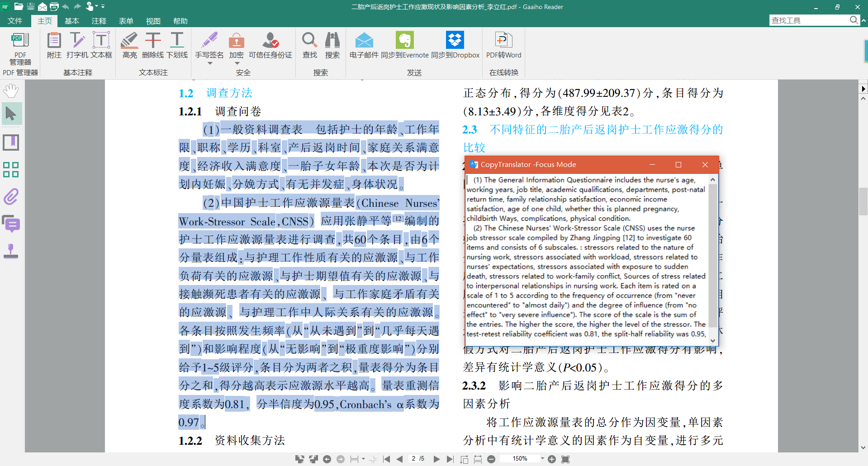Select the 高亮 highlight tool
The image size is (868, 466).
coord(129,45)
